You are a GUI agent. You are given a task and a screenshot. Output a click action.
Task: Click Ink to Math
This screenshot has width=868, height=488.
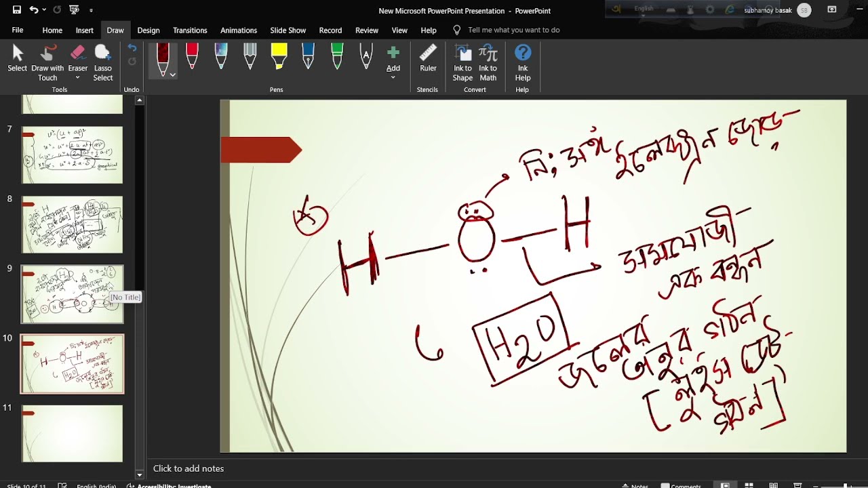pyautogui.click(x=488, y=62)
